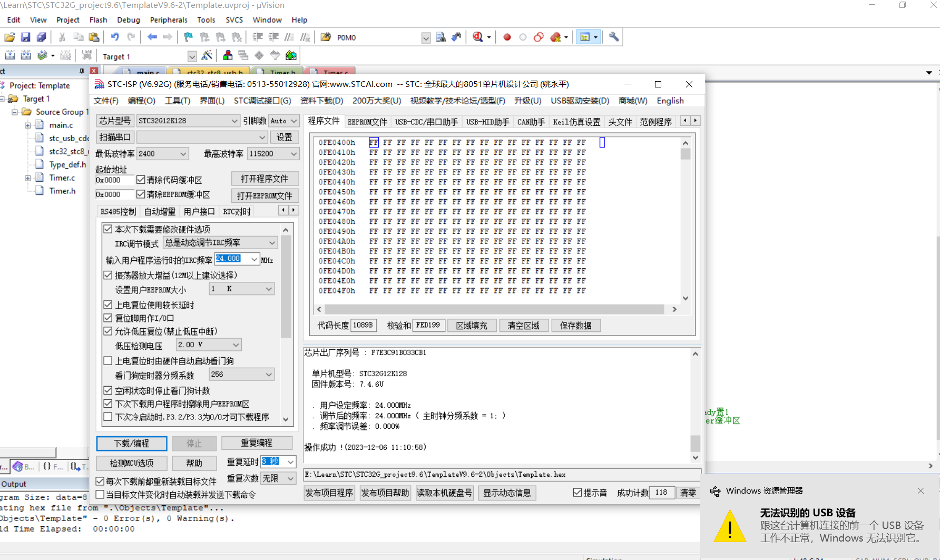Viewport: 940px width, 560px height.
Task: Toggle 清除EEPROM缓冲区 checkbox
Action: pos(141,194)
